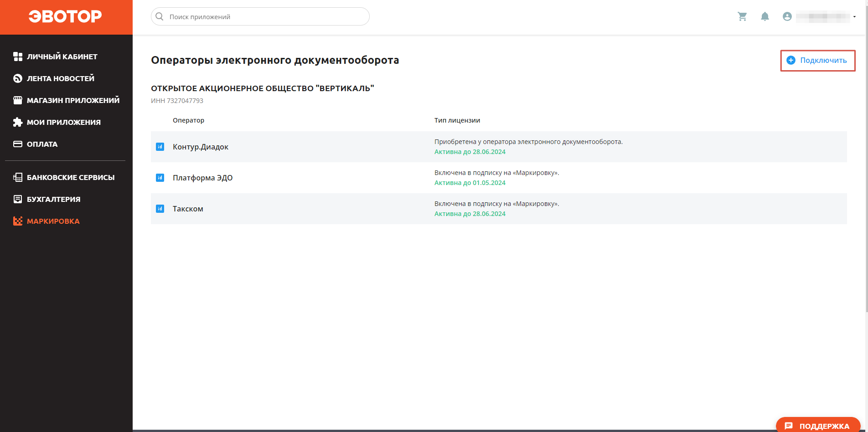868x432 pixels.
Task: Open the shopping cart icon
Action: click(742, 16)
